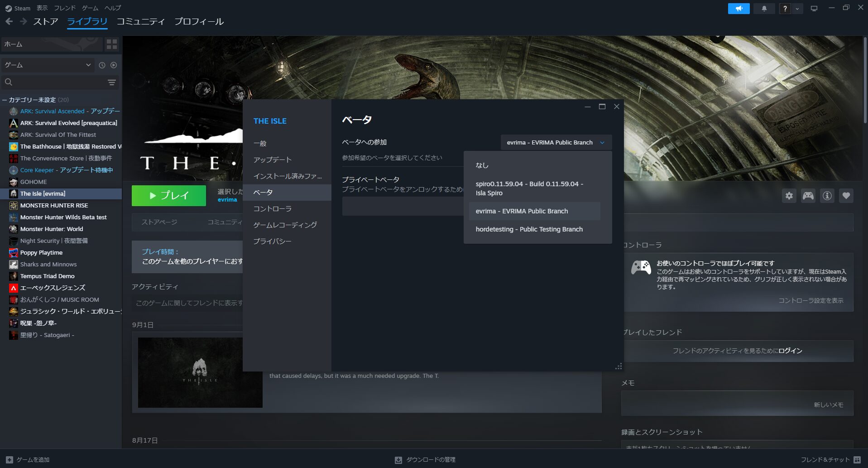Open 一般 settings tab

tap(287, 143)
